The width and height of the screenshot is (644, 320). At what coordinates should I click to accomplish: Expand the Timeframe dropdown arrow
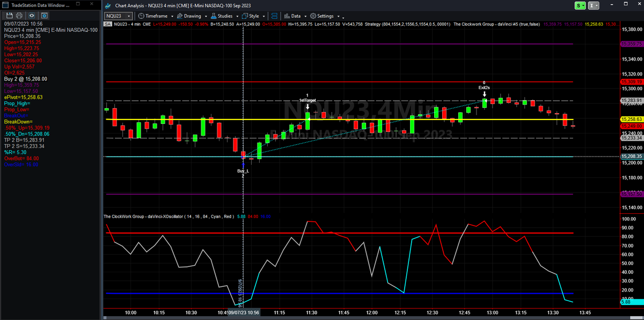coord(171,16)
